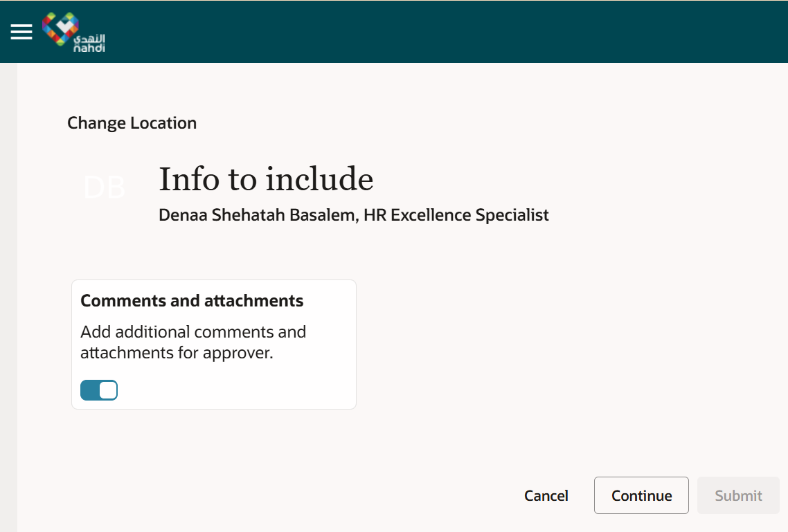
Task: Click the name Denaa Shehatah Basalem text
Action: (257, 215)
